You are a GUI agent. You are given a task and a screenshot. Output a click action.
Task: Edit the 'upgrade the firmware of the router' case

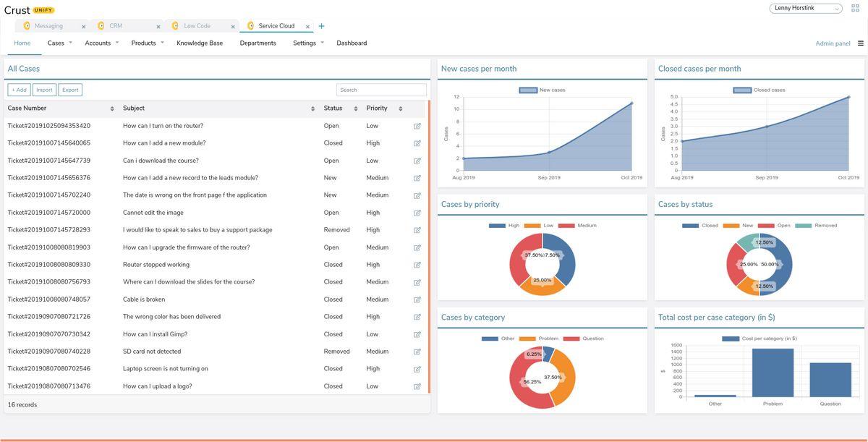point(417,247)
